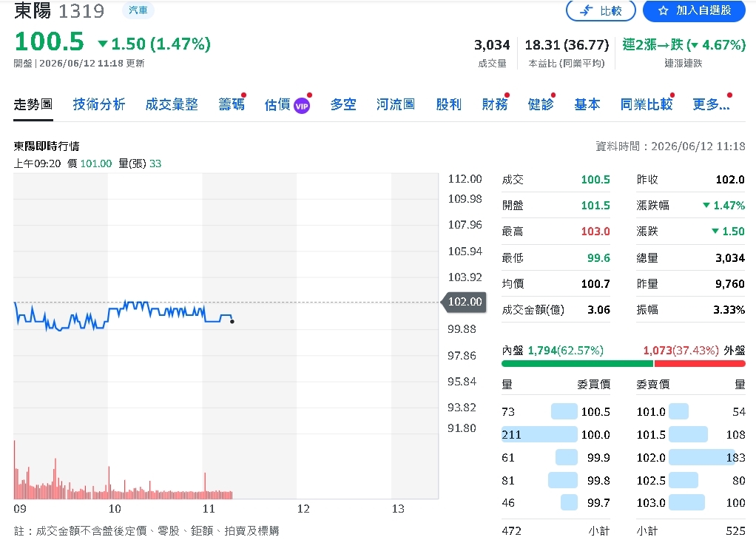The image size is (756, 540).
Task: Click the latest price dot on chart
Action: pyautogui.click(x=232, y=322)
